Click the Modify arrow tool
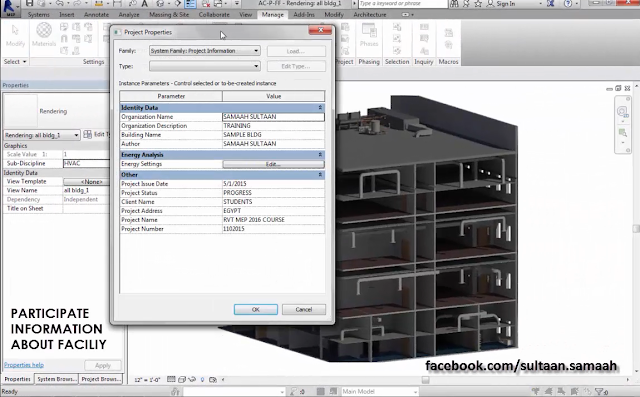 click(15, 34)
